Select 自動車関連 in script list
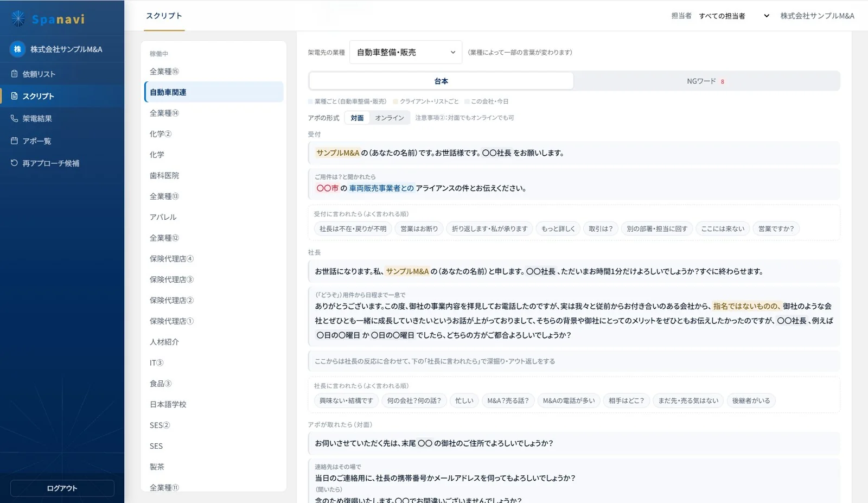The height and width of the screenshot is (503, 868). (x=214, y=92)
